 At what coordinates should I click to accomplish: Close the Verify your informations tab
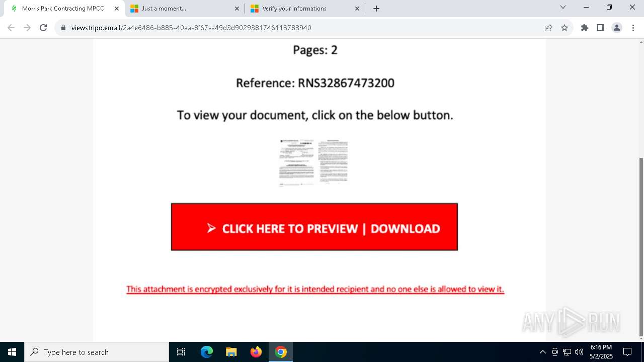click(x=357, y=9)
